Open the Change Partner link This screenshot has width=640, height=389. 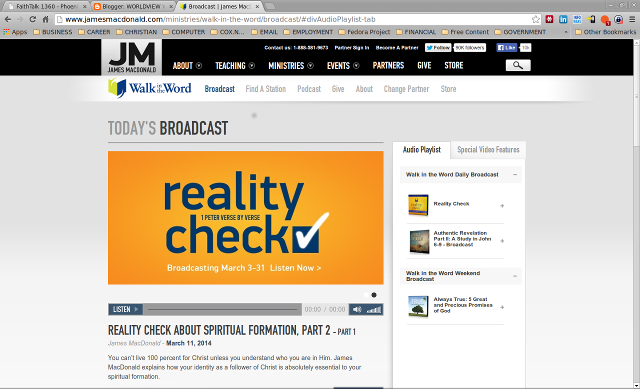pyautogui.click(x=406, y=89)
